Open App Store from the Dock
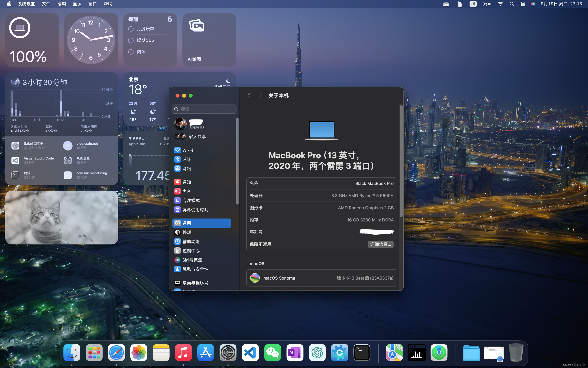Image resolution: width=588 pixels, height=368 pixels. [206, 353]
